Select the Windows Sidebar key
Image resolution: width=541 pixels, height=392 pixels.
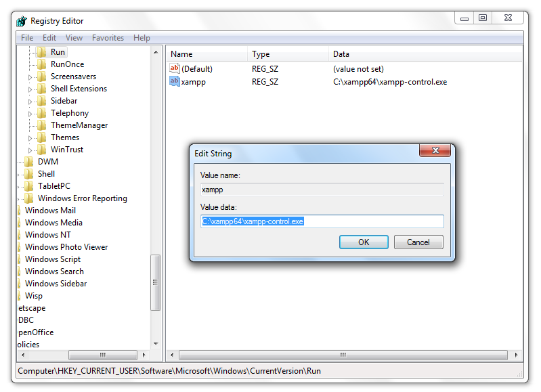[56, 284]
